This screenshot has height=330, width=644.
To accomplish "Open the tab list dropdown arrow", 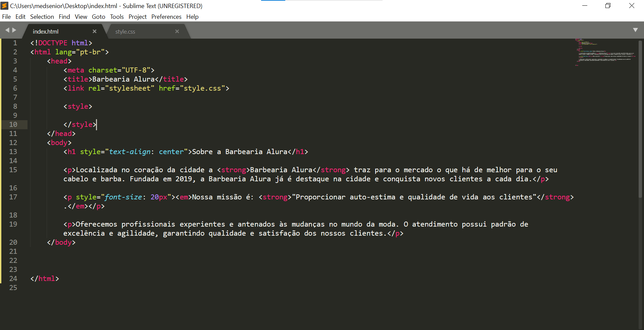I will [635, 30].
